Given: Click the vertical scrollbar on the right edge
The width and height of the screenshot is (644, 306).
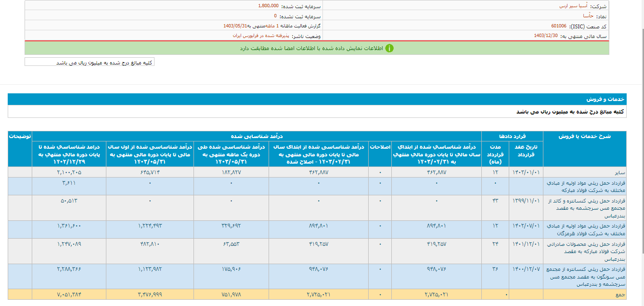Looking at the screenshot, I should click(x=641, y=144).
